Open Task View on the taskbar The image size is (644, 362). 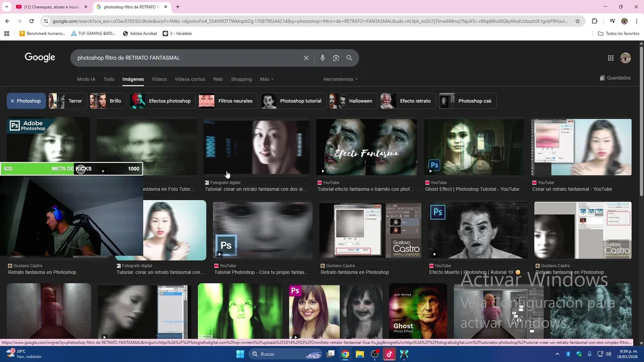point(331,354)
